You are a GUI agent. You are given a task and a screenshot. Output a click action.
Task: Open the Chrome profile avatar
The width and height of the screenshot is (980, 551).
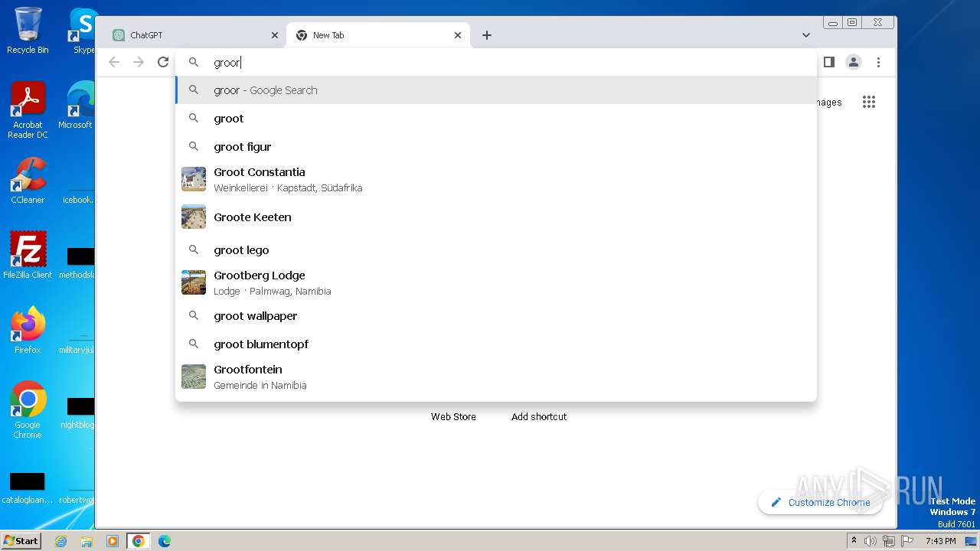[x=854, y=62]
